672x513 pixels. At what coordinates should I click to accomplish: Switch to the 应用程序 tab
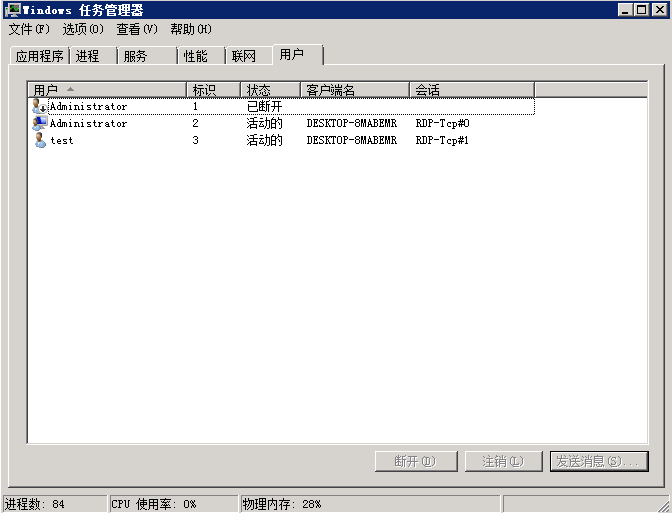tap(39, 56)
